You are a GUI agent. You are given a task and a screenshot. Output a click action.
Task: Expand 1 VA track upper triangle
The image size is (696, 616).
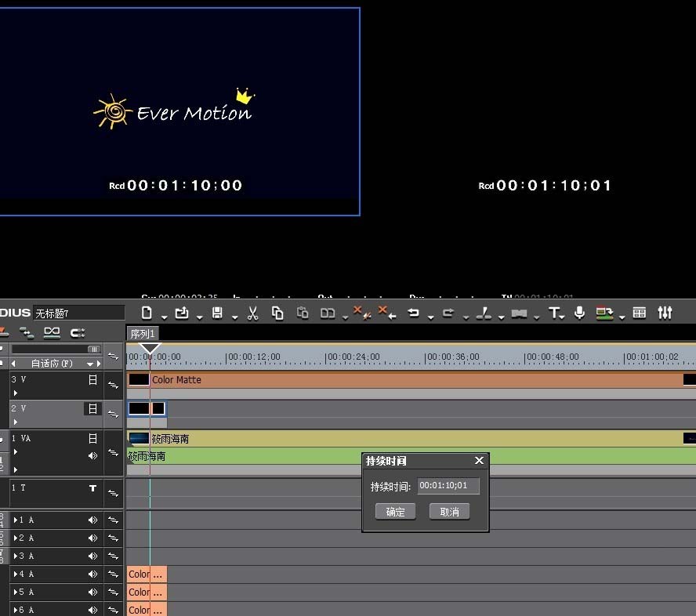(x=16, y=451)
